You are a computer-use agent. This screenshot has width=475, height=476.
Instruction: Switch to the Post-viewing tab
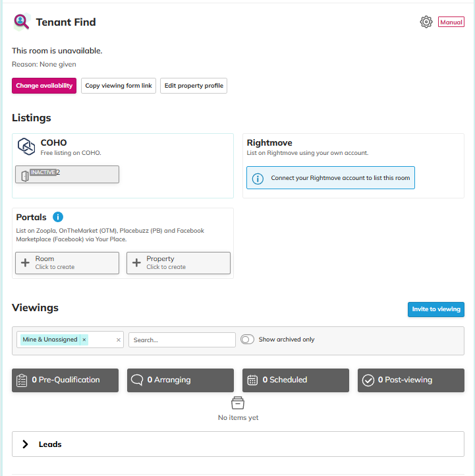(411, 380)
